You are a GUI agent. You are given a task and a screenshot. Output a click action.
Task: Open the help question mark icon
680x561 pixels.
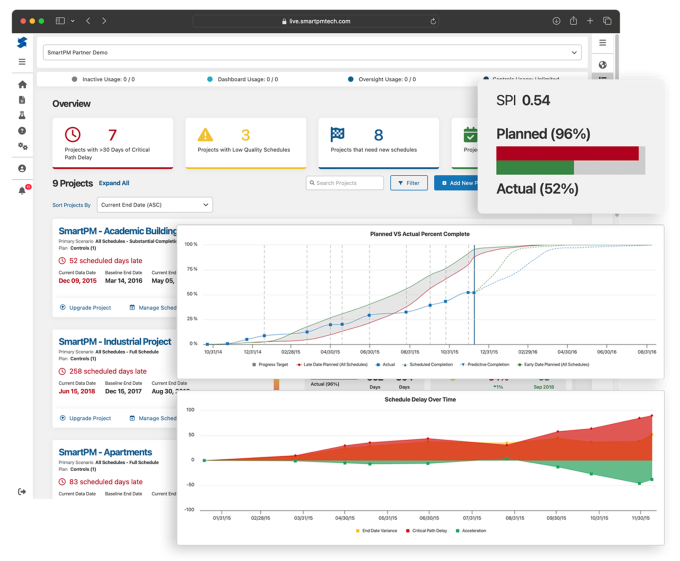[22, 130]
